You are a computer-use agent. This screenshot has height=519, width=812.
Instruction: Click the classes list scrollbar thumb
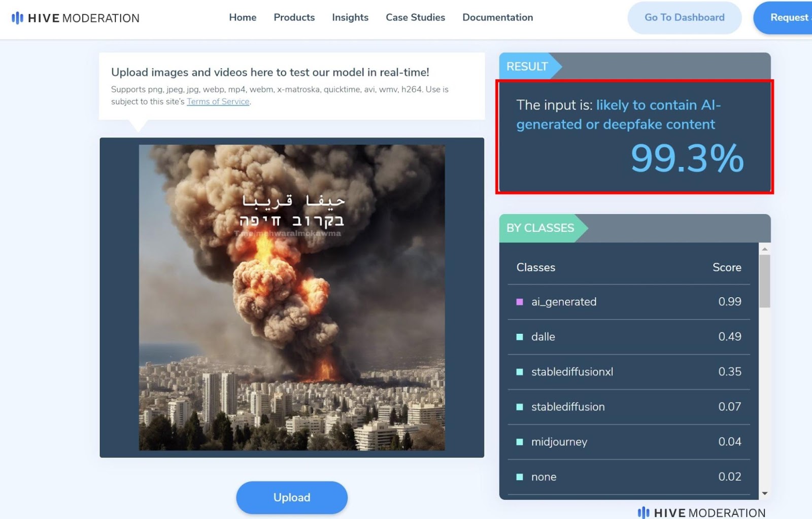pos(764,281)
